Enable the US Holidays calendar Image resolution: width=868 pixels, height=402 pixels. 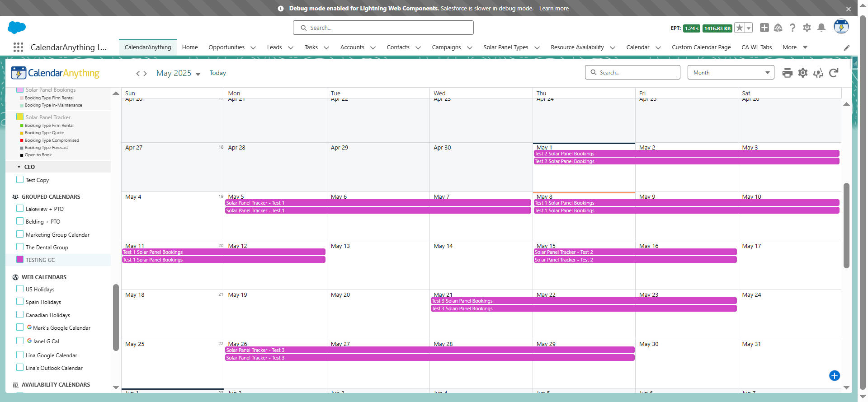click(20, 289)
